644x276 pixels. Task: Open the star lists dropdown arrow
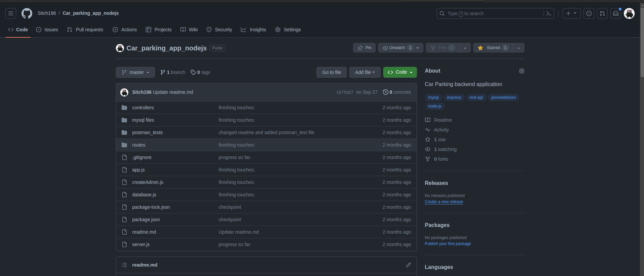coord(519,48)
